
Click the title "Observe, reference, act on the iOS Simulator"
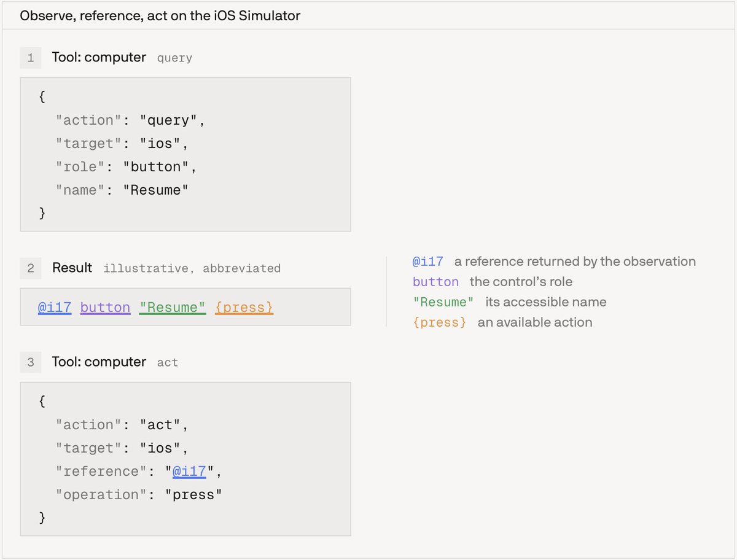160,16
